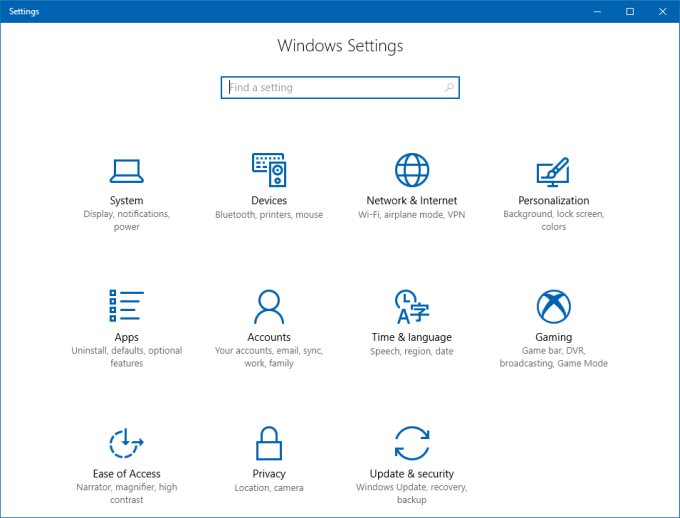
Task: Click 'Display, notifications, power' description
Action: 126,220
